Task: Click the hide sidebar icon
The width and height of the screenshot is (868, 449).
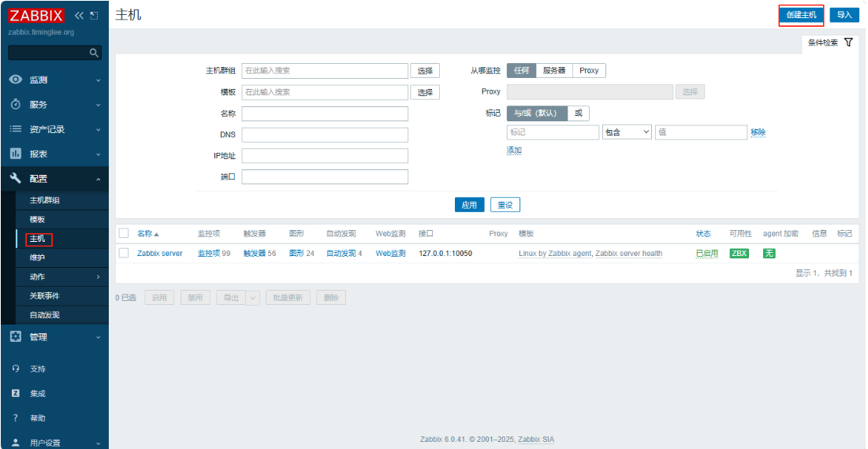Action: pos(94,16)
